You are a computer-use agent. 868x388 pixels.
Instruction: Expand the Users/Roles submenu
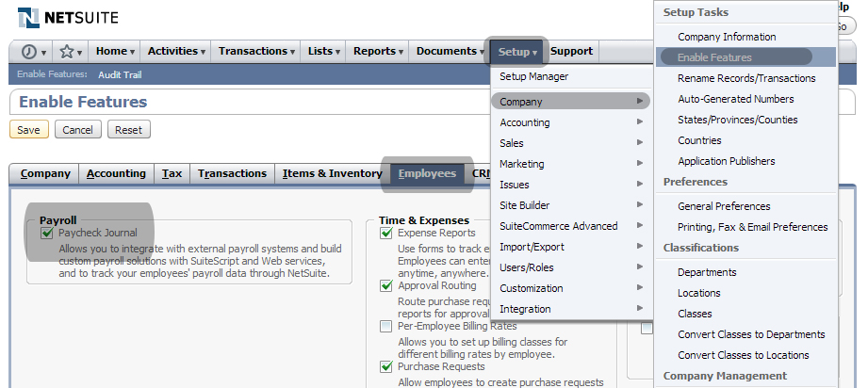(x=571, y=267)
